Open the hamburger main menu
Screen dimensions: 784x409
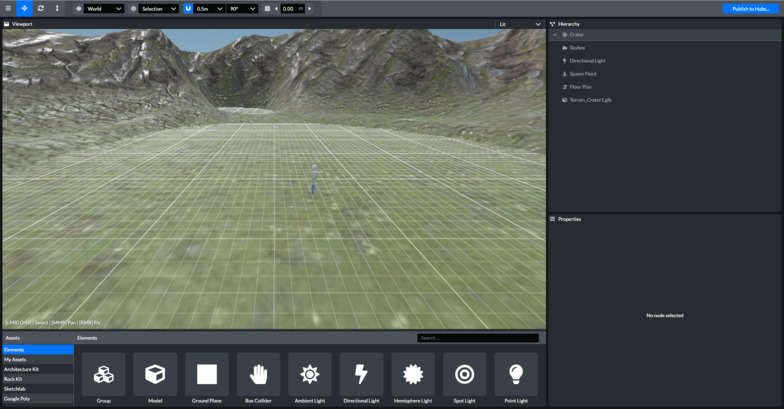point(8,8)
